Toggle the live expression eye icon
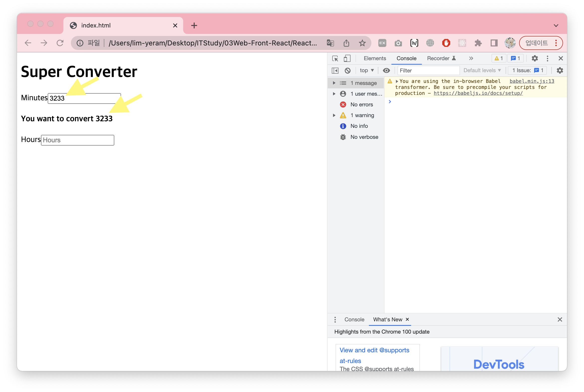The width and height of the screenshot is (584, 392). [x=386, y=70]
